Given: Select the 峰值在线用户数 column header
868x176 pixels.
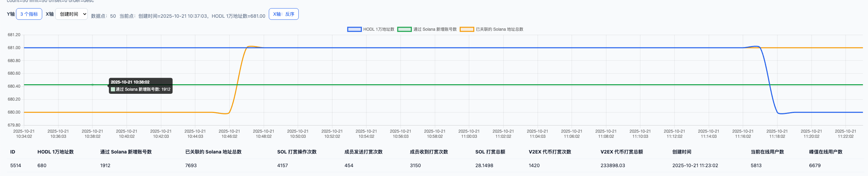Looking at the screenshot, I should (825, 152).
